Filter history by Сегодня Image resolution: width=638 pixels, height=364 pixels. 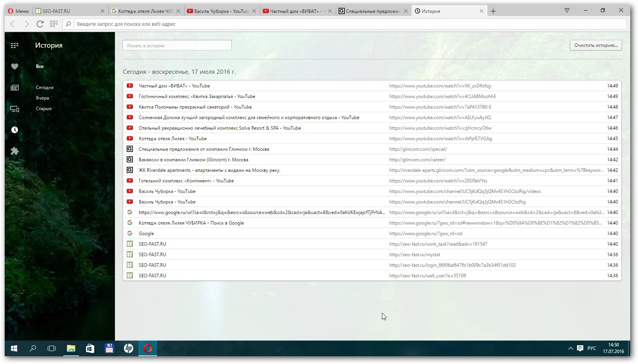click(45, 87)
